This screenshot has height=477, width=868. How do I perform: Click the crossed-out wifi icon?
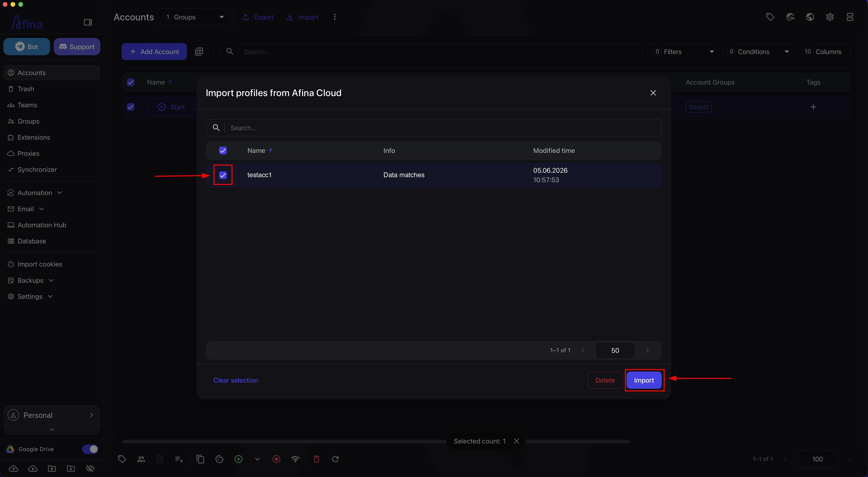295,459
